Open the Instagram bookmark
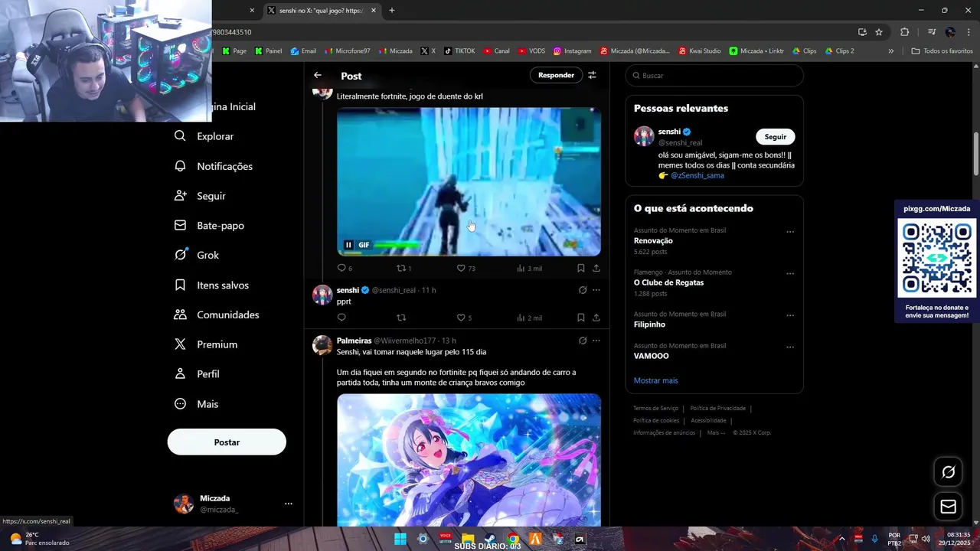 [x=572, y=51]
